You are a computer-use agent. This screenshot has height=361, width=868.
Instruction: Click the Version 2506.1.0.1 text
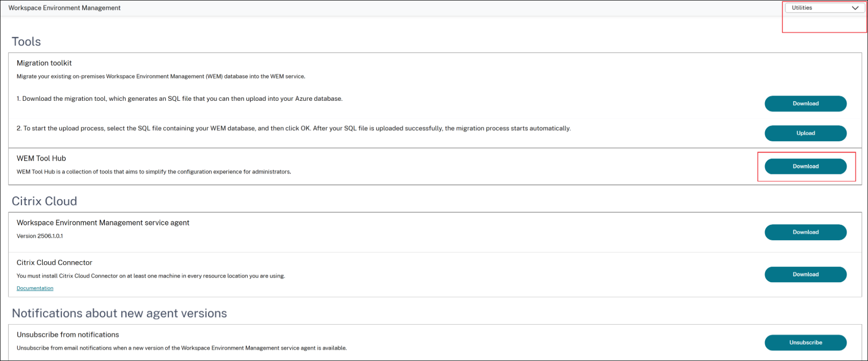pos(40,236)
